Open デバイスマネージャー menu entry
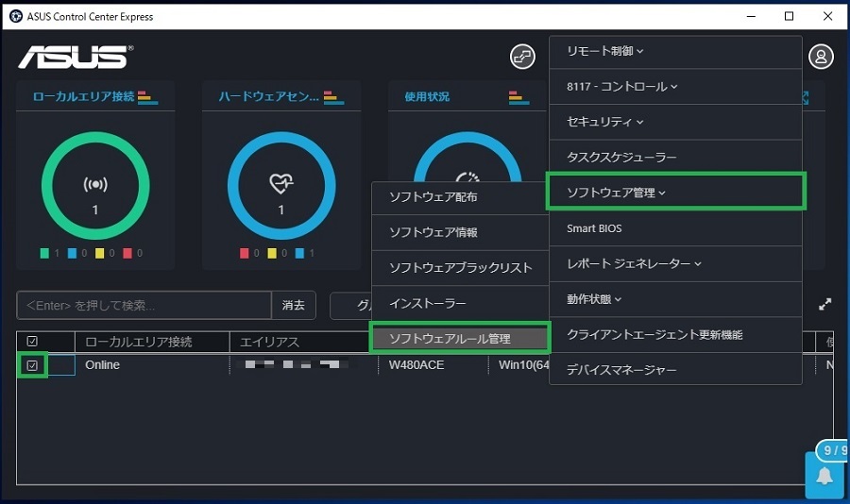The height and width of the screenshot is (504, 850). point(675,370)
